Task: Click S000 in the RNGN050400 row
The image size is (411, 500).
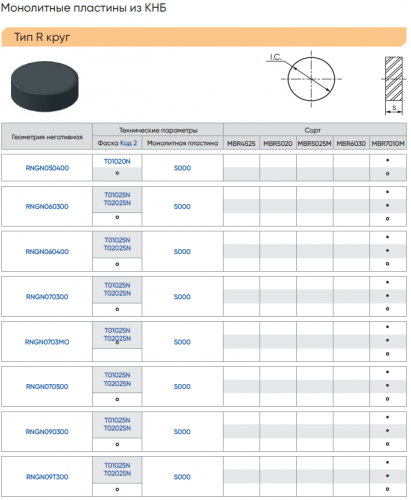Action: click(182, 168)
